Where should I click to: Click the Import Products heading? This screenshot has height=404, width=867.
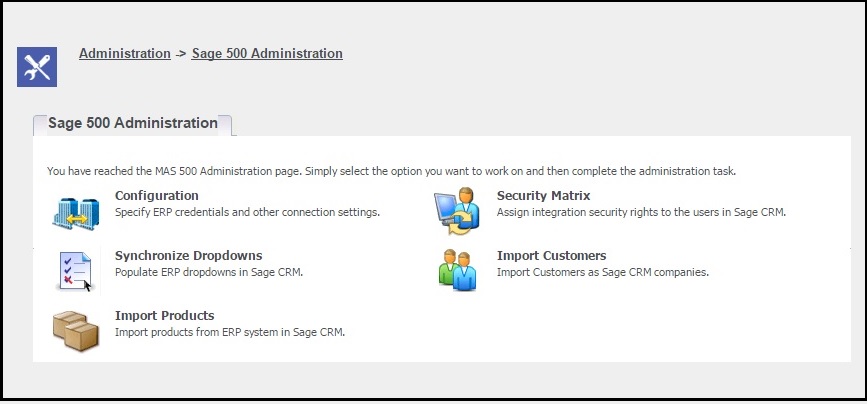coord(164,316)
